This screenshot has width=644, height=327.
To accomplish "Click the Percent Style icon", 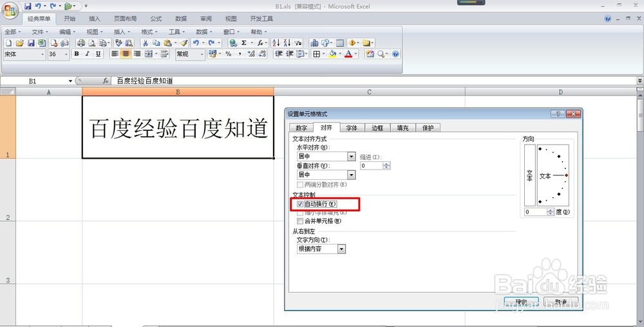I will pos(229,54).
